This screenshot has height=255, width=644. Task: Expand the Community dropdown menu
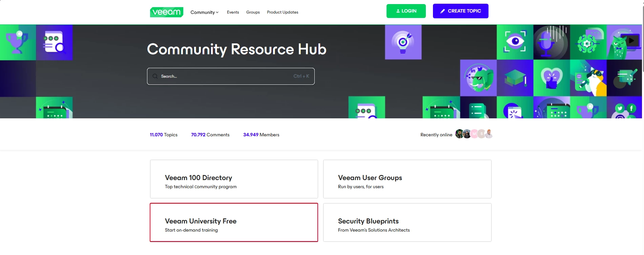coord(204,12)
